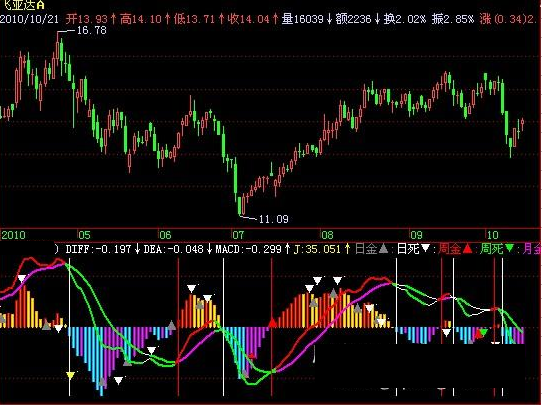
Task: Click the high price 高14.10
Action: tap(141, 19)
